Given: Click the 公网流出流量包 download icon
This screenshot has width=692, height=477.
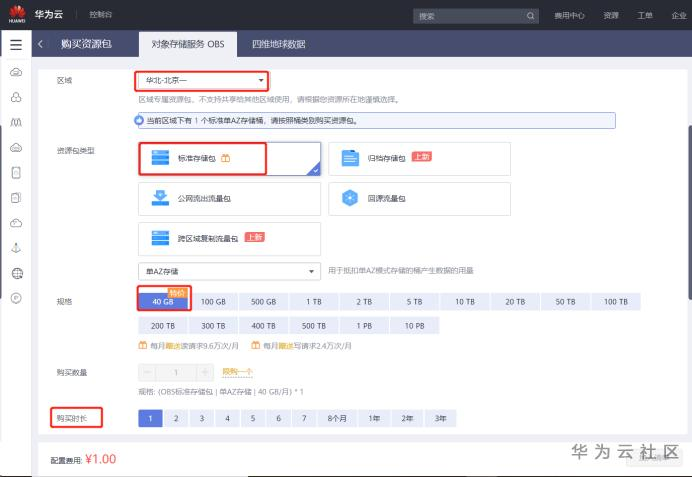Looking at the screenshot, I should (160, 198).
